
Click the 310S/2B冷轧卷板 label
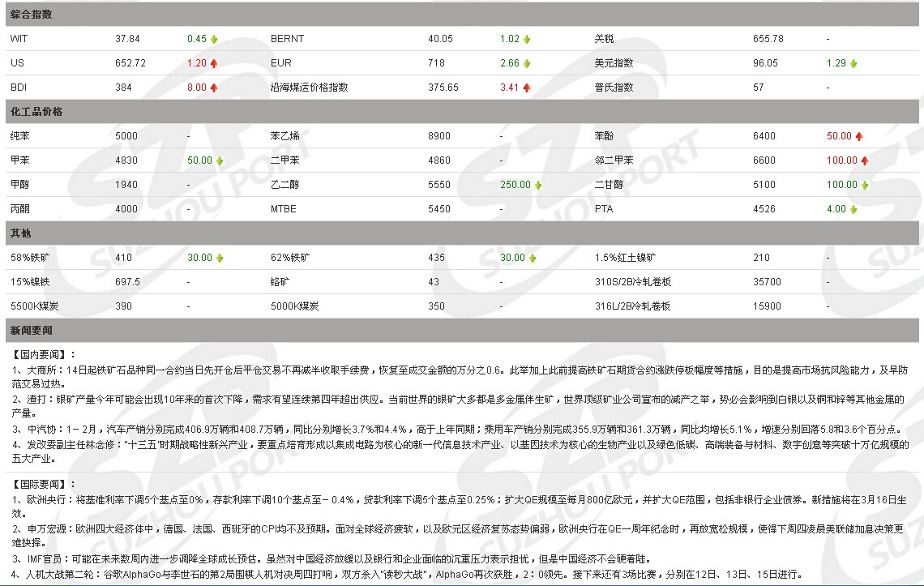tap(633, 282)
